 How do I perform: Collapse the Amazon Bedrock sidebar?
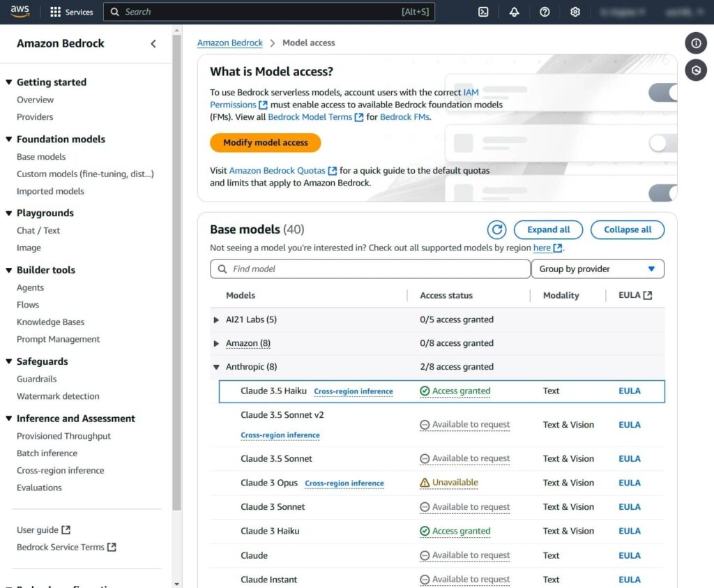[x=153, y=43]
